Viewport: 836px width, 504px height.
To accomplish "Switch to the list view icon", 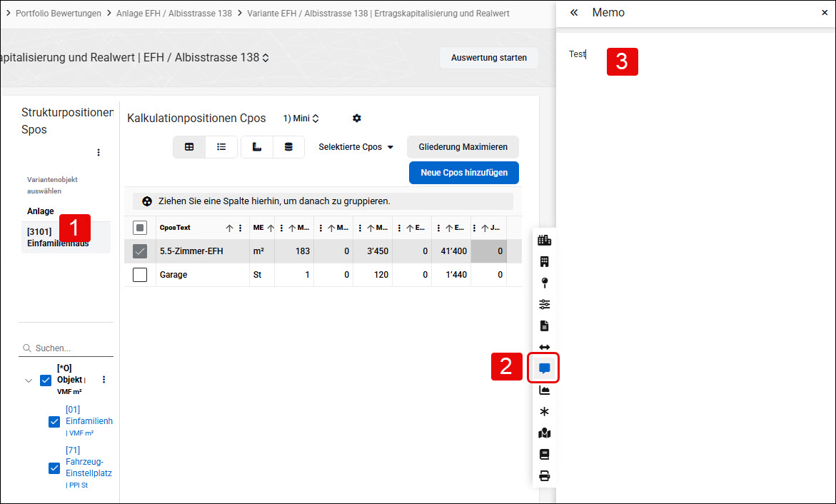I will click(221, 147).
